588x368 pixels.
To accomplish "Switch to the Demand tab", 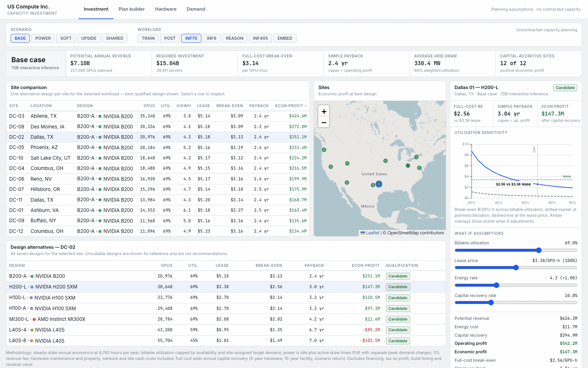I will tap(196, 9).
